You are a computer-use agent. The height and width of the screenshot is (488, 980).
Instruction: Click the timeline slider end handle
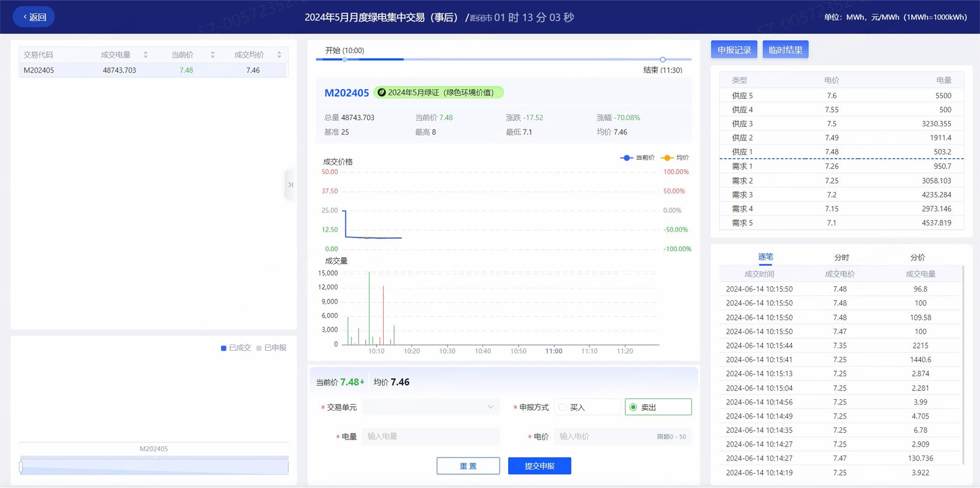coord(662,60)
